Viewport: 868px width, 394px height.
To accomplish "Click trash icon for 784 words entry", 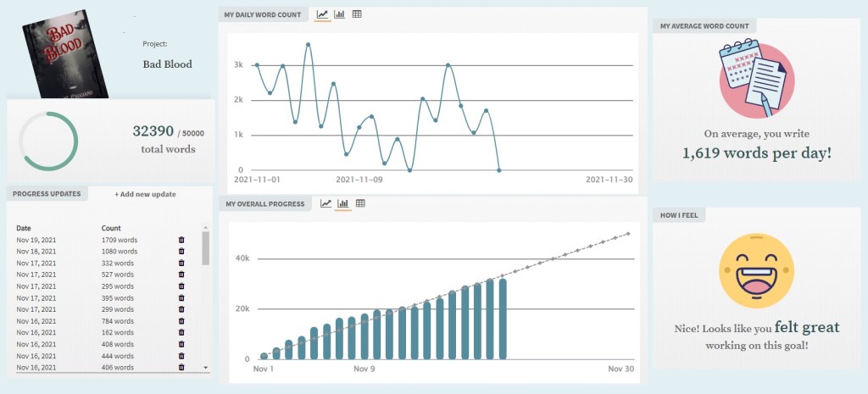I will click(181, 321).
